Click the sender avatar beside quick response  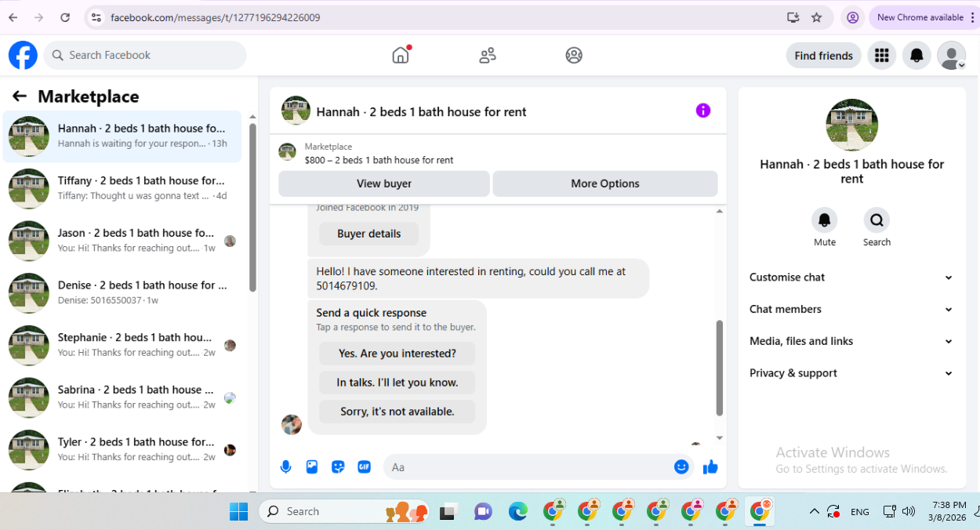pyautogui.click(x=292, y=425)
